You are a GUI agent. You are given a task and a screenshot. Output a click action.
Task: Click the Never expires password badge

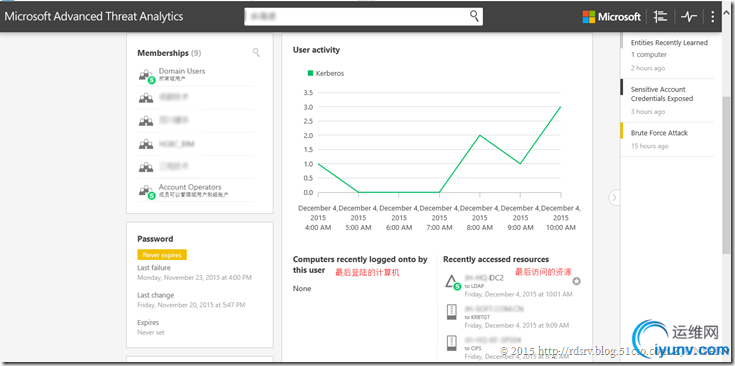162,255
